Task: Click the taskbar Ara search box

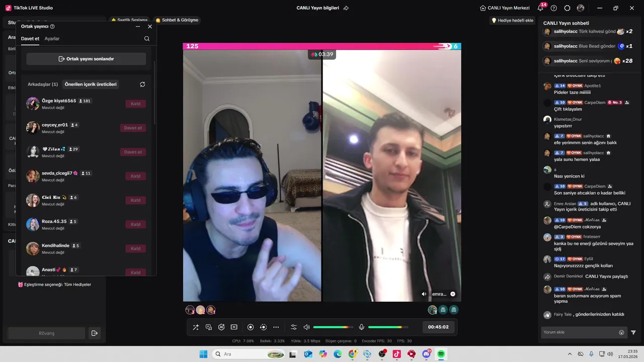Action: point(249,354)
